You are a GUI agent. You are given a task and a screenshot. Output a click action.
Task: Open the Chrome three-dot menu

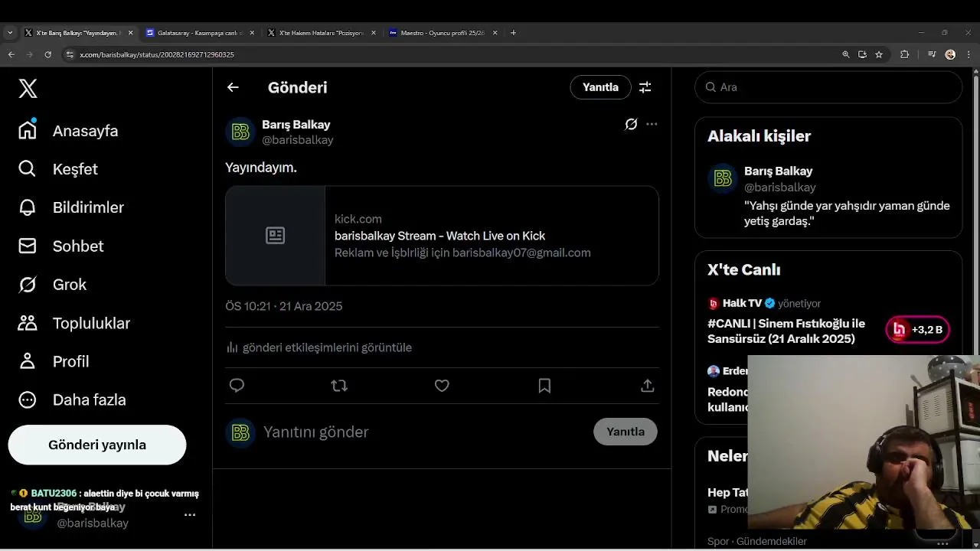coord(968,54)
